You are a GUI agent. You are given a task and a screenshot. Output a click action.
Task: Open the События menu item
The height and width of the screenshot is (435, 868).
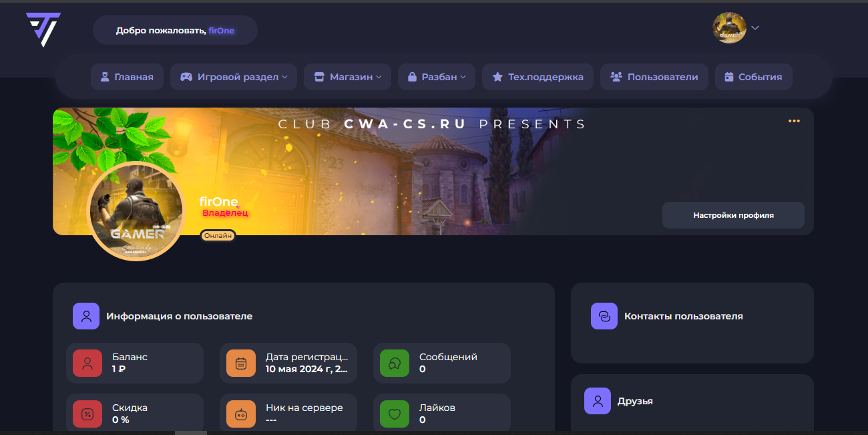point(753,77)
